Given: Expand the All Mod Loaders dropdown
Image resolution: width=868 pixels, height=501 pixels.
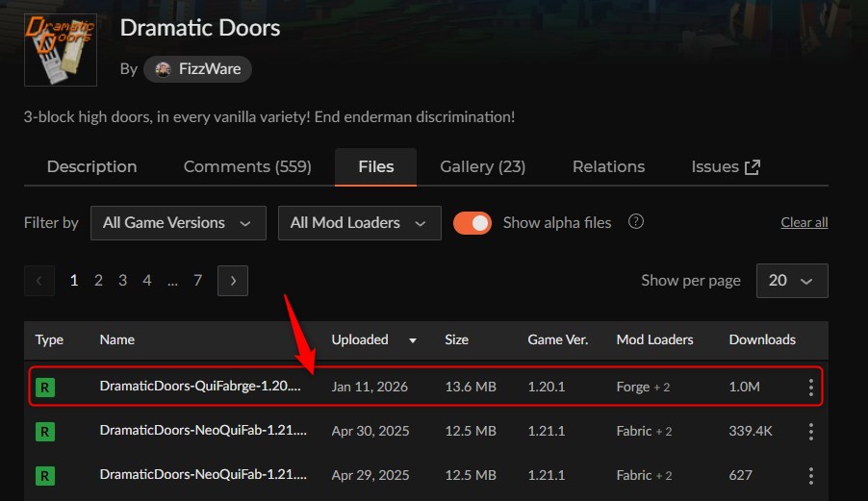Looking at the screenshot, I should pos(360,223).
